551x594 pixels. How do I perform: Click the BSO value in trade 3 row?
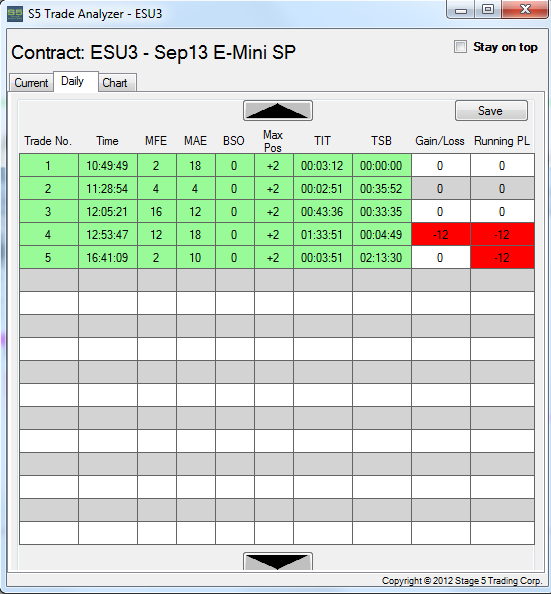pos(235,211)
